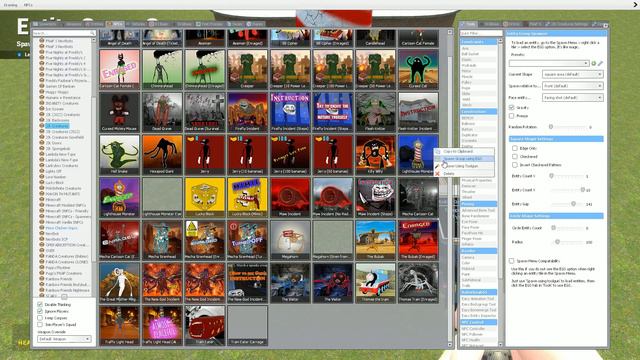Click The Great Mother Megaphone tile
Viewport: 640px width, 360px height.
[119, 283]
